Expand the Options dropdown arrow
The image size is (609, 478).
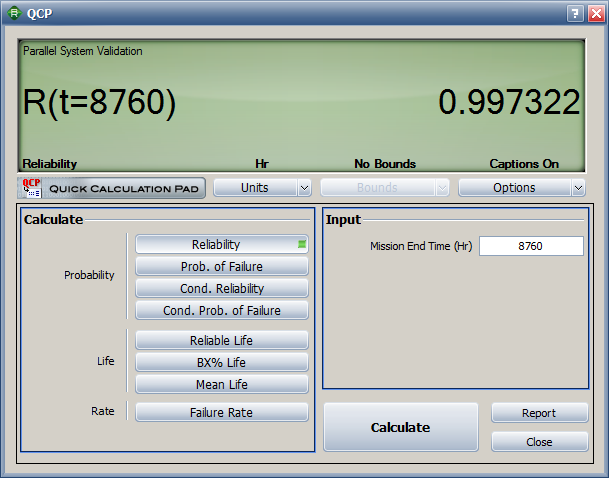pyautogui.click(x=578, y=188)
